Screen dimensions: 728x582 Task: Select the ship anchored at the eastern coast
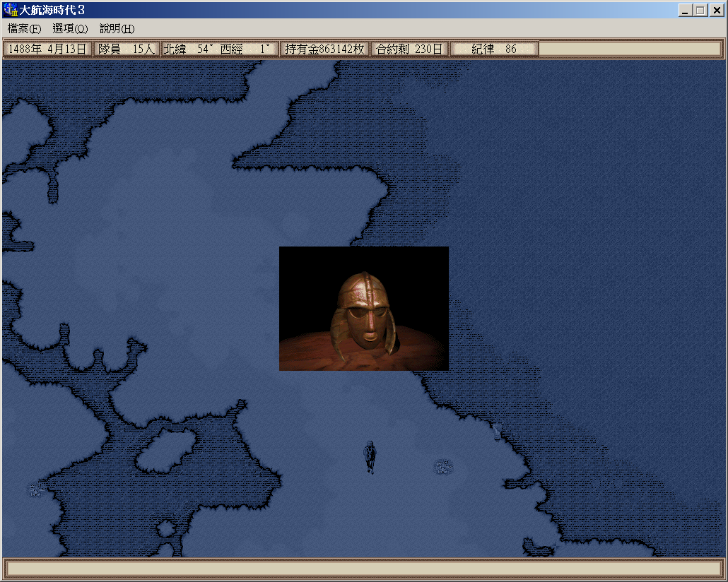pyautogui.click(x=497, y=431)
